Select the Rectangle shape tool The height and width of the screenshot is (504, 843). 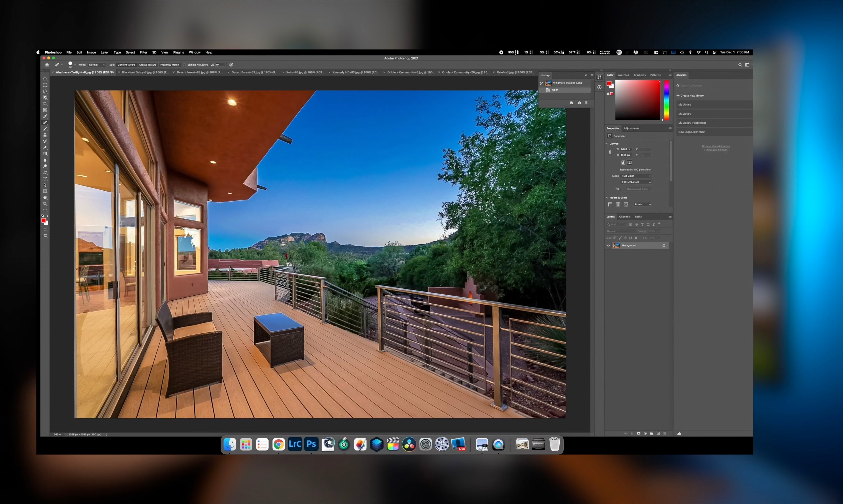[45, 191]
